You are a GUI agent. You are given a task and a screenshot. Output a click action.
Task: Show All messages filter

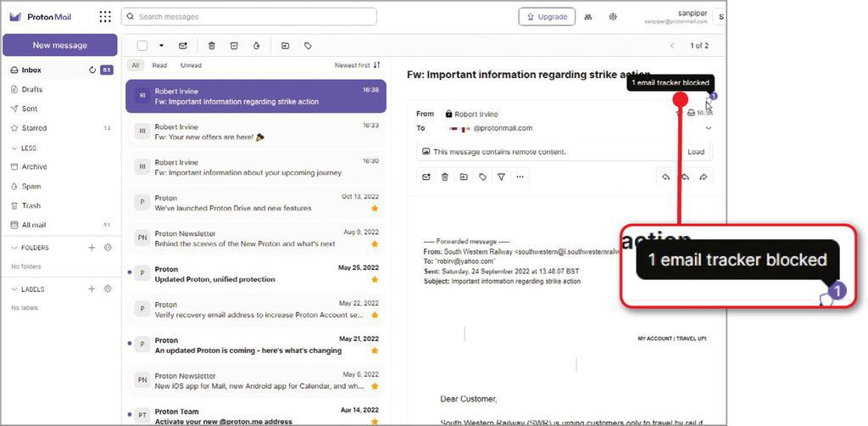point(135,65)
